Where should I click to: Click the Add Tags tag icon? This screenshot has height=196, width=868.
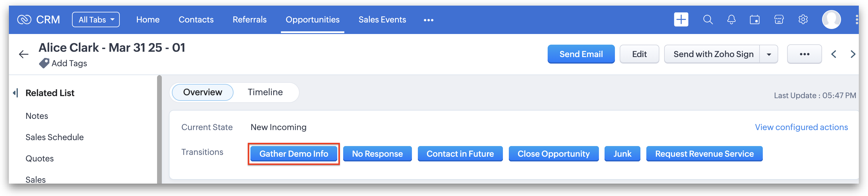44,63
